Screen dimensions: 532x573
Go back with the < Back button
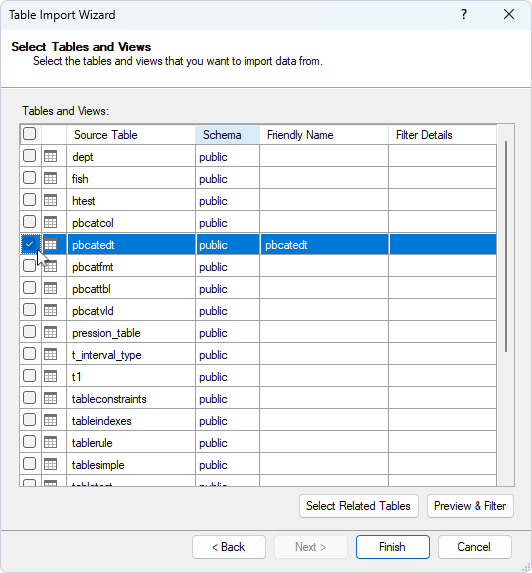pos(229,547)
